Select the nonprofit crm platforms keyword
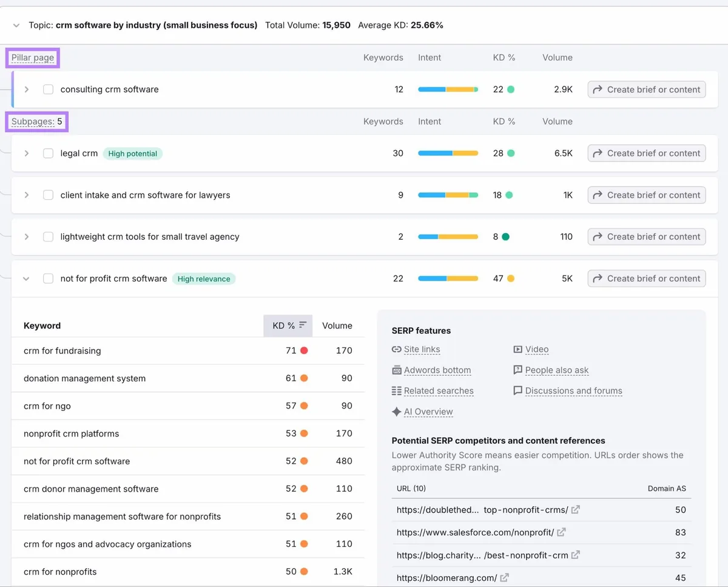 pyautogui.click(x=71, y=433)
